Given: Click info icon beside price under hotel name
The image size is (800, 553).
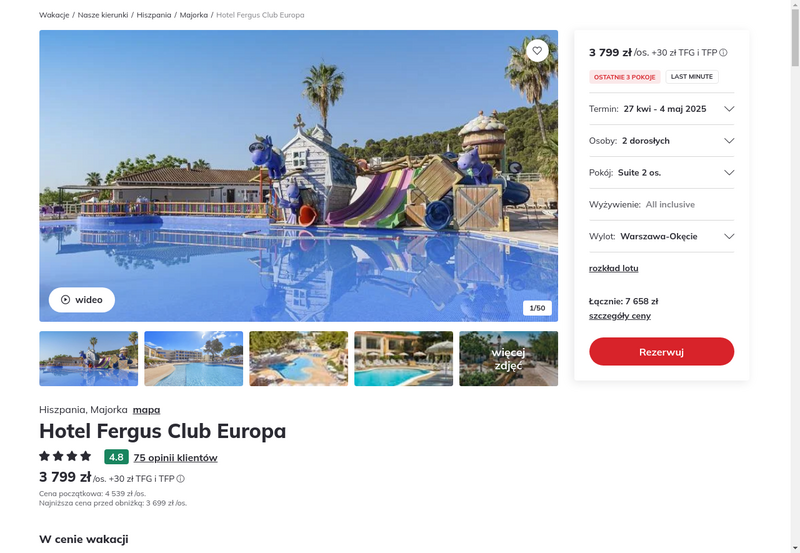Looking at the screenshot, I should pyautogui.click(x=181, y=479).
